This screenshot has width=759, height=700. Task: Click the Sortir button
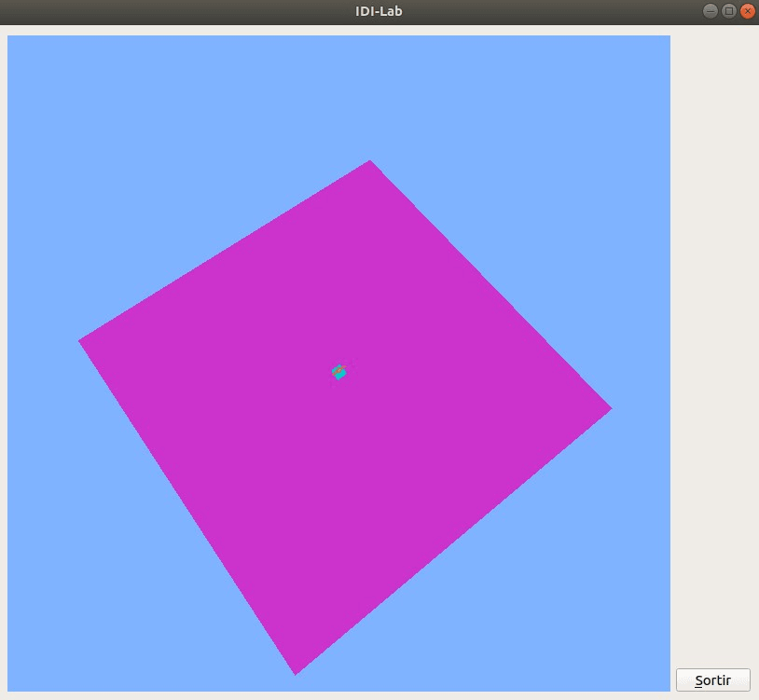pyautogui.click(x=712, y=679)
